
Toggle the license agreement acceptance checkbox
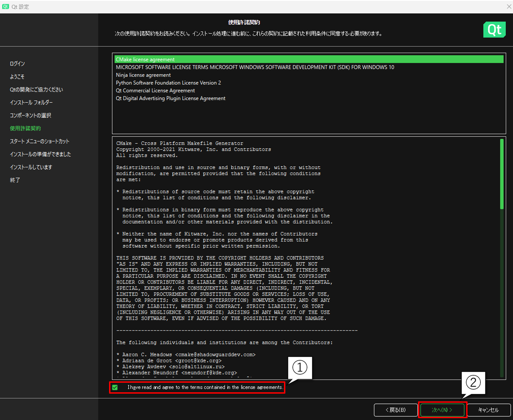pos(115,387)
